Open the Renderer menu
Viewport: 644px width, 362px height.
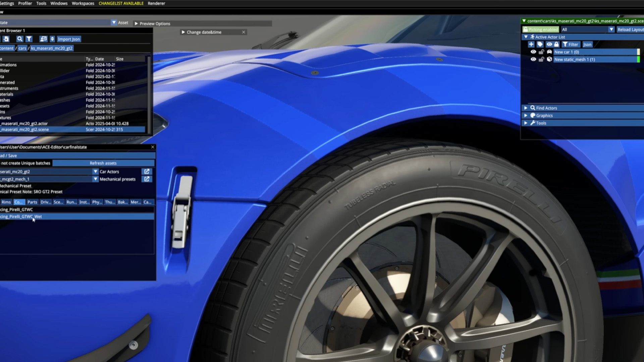point(156,3)
